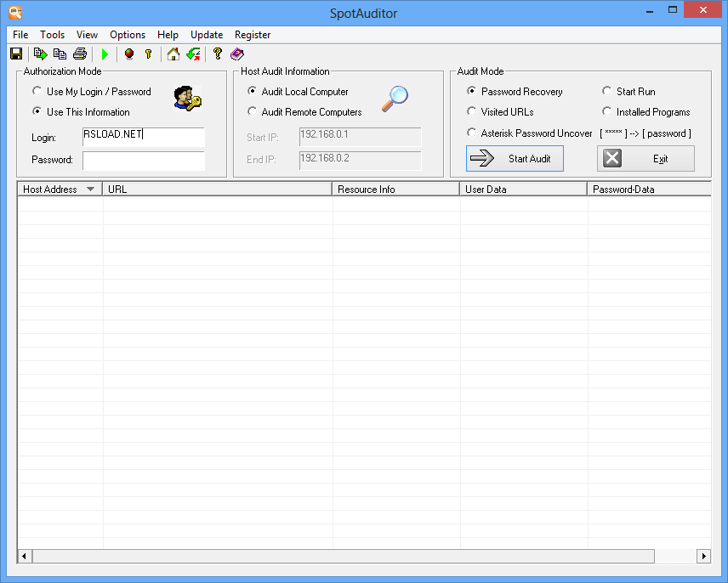Select Use My Login / Password option

[92, 92]
